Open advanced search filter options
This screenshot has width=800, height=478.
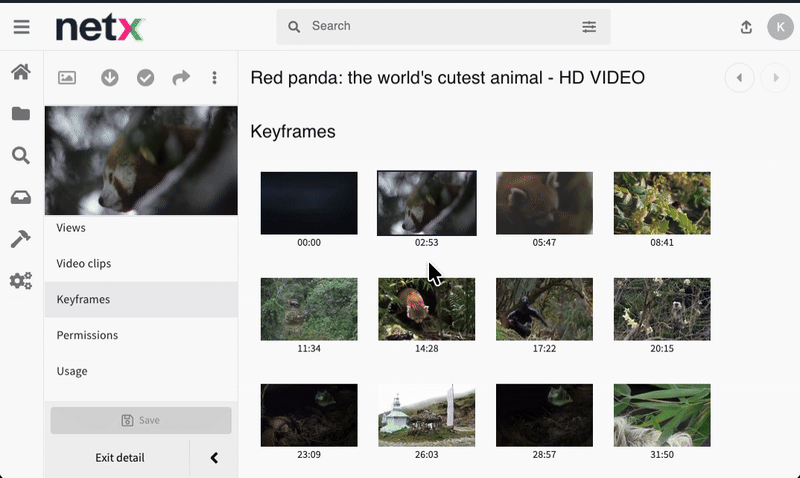(x=589, y=27)
